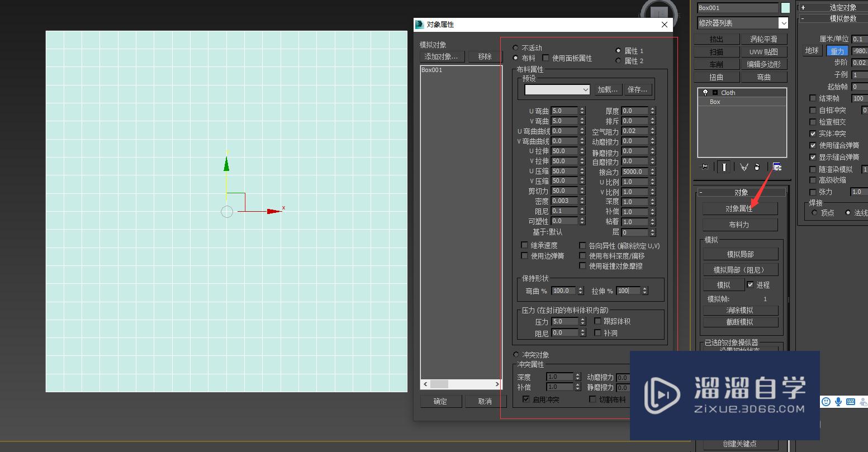Click the 弯曲 % input field
The image size is (868, 452).
[565, 291]
